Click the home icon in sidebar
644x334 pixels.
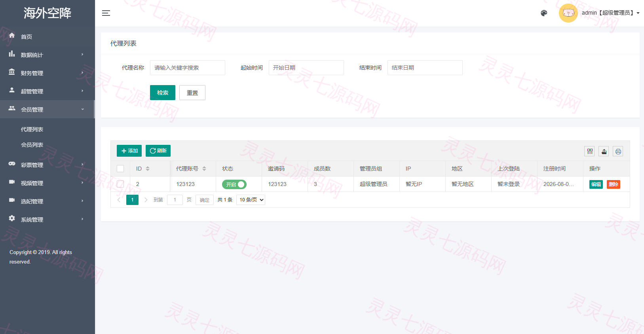(x=12, y=36)
